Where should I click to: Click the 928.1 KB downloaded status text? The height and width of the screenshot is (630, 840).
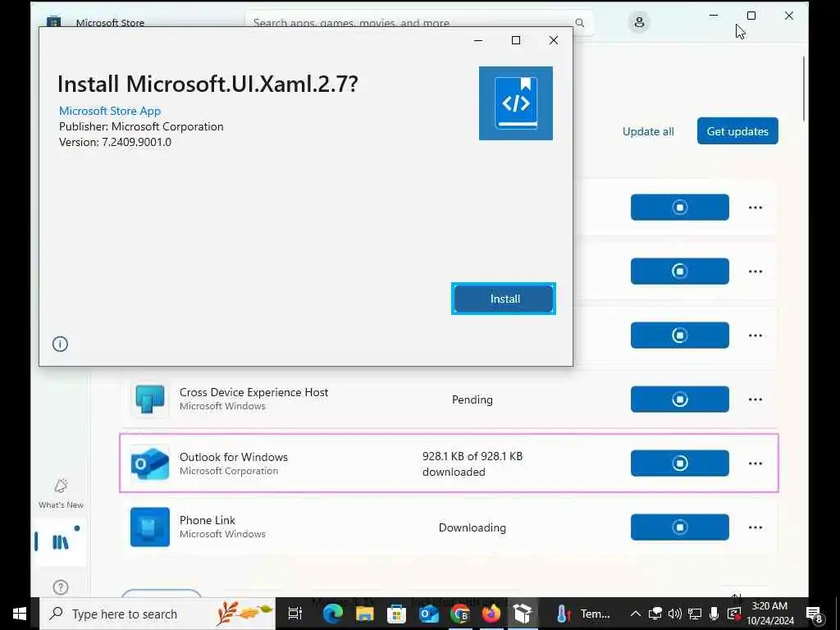coord(472,464)
